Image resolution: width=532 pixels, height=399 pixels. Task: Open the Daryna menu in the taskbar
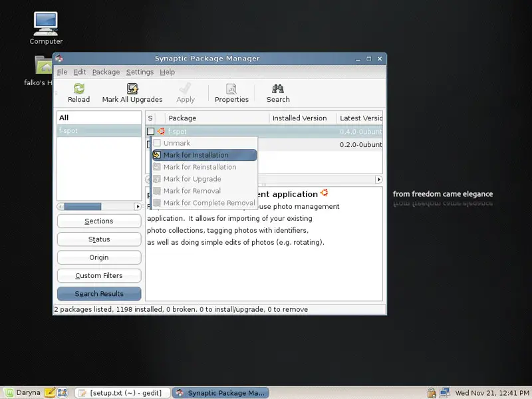(x=22, y=393)
